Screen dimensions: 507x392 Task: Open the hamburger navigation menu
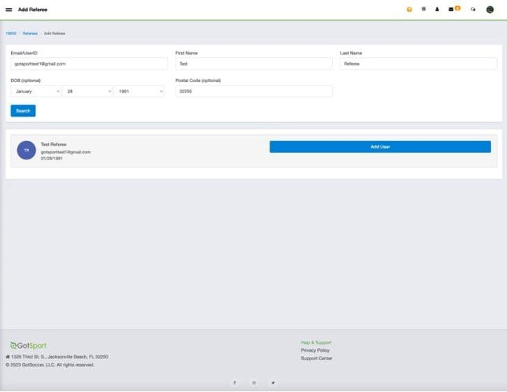click(9, 10)
